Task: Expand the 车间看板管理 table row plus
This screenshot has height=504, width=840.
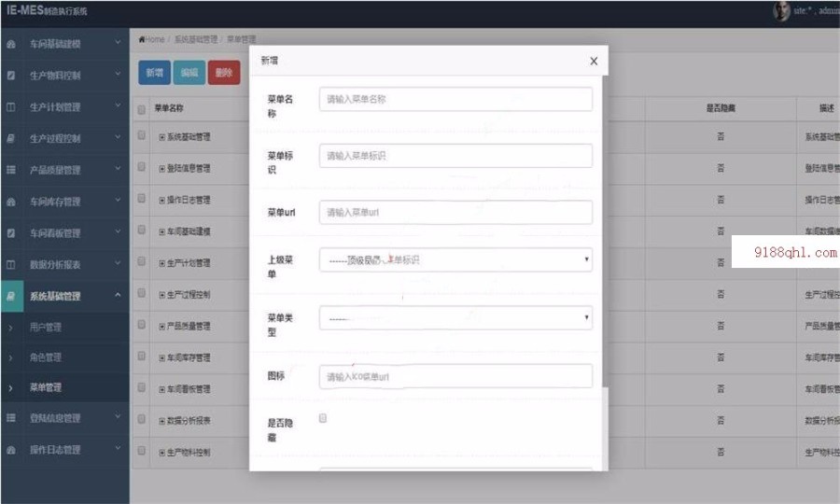Action: click(x=161, y=389)
